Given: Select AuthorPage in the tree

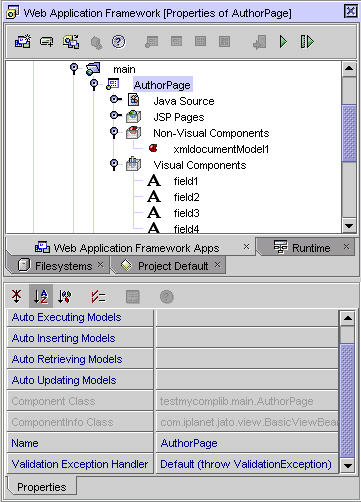Looking at the screenshot, I should coord(162,85).
